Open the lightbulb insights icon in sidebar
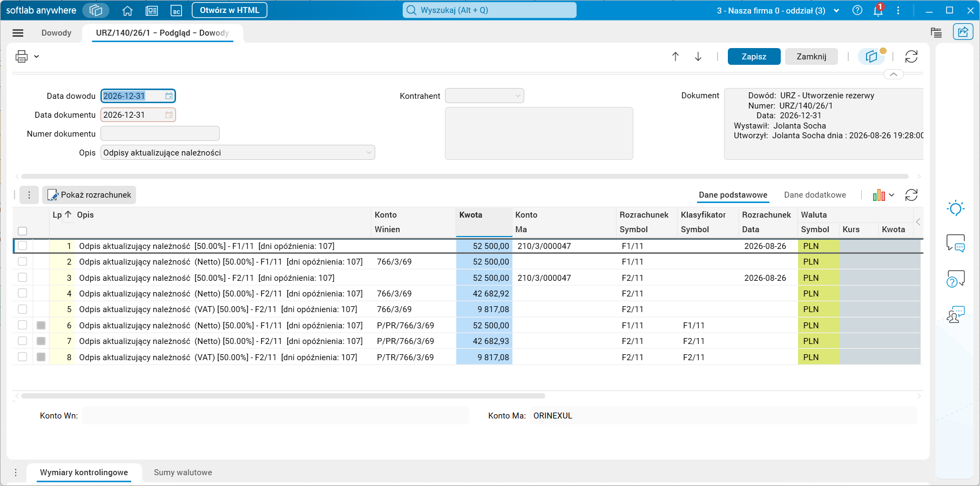980x486 pixels. point(956,208)
